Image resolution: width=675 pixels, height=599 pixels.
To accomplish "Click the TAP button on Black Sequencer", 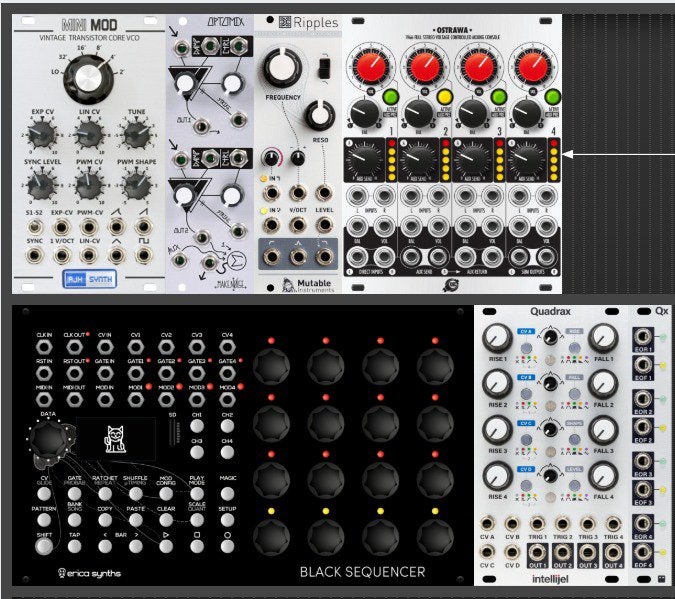I will coord(74,546).
